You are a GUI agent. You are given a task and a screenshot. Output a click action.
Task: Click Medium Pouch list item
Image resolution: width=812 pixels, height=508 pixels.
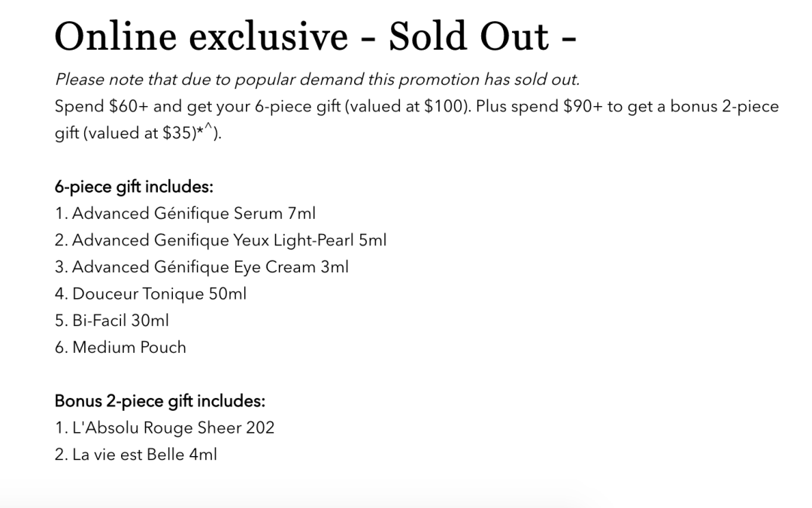(x=120, y=347)
